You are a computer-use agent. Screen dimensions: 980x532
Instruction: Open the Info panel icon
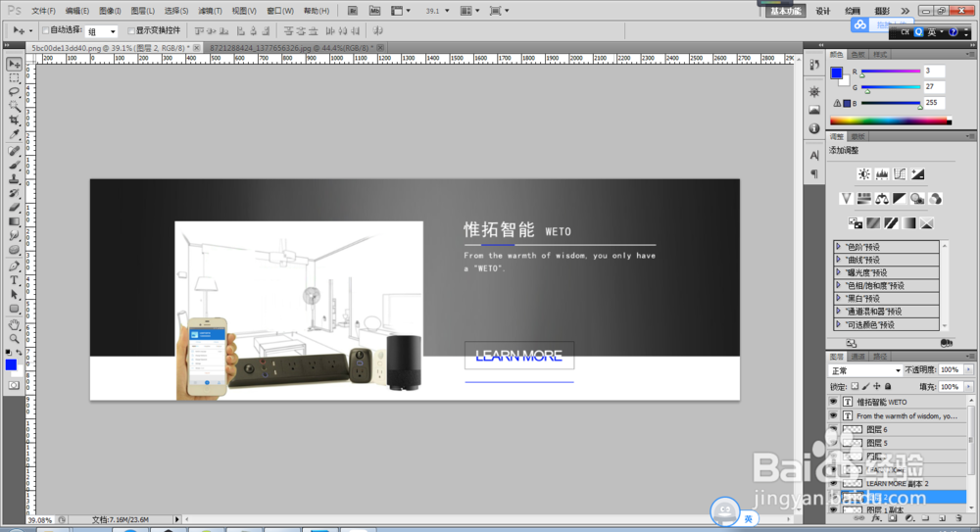tap(814, 128)
